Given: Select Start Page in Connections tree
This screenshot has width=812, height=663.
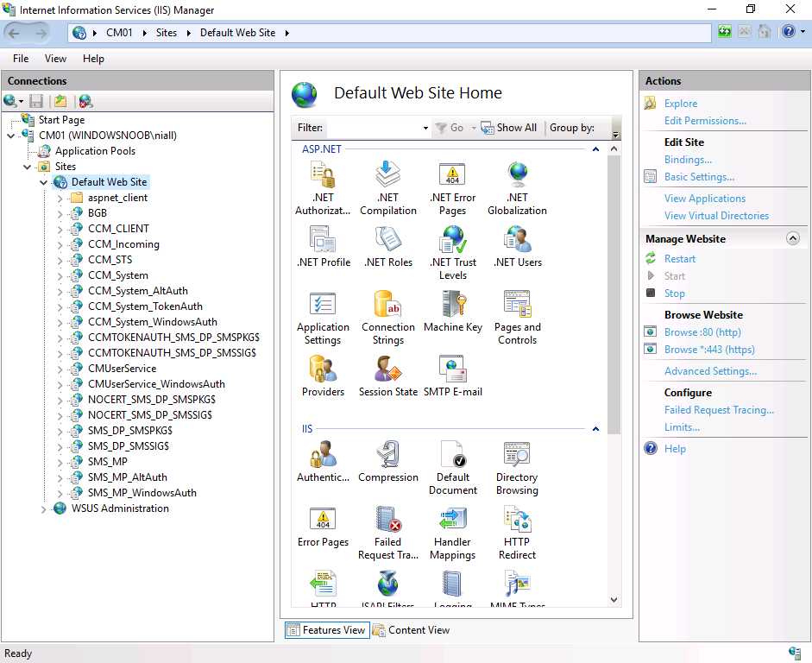Looking at the screenshot, I should point(61,120).
